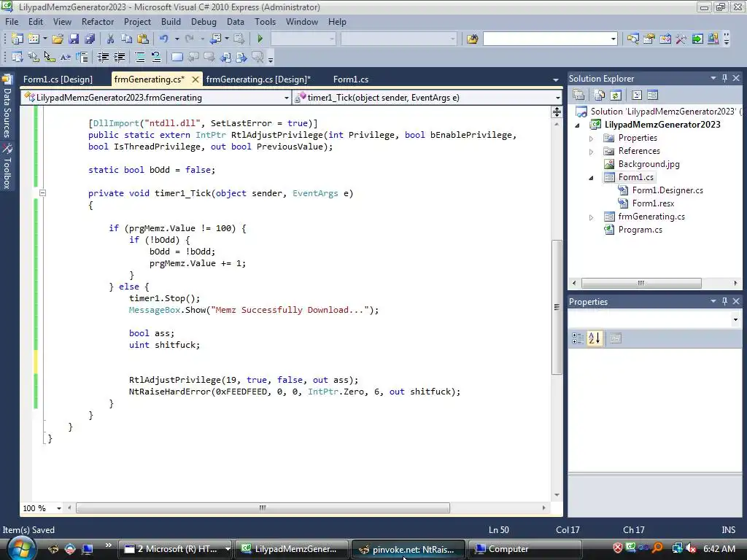Open the Data Sources side tab
The width and height of the screenshot is (747, 560).
7,106
